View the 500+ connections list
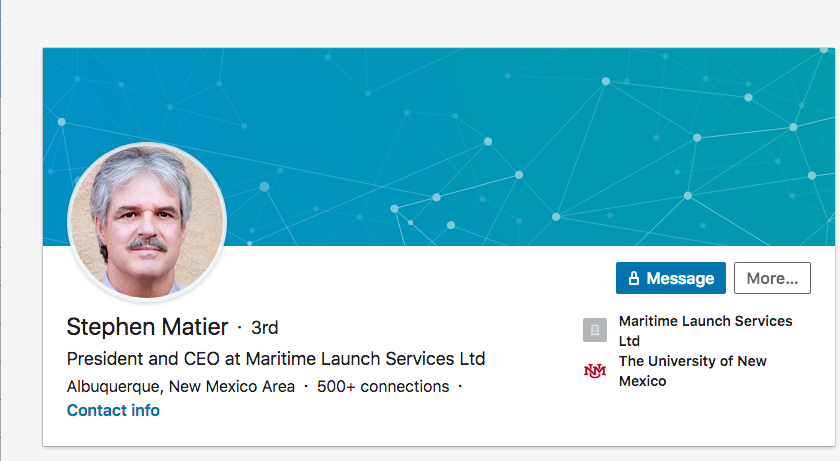Viewport: 840px width, 461px height. (383, 386)
